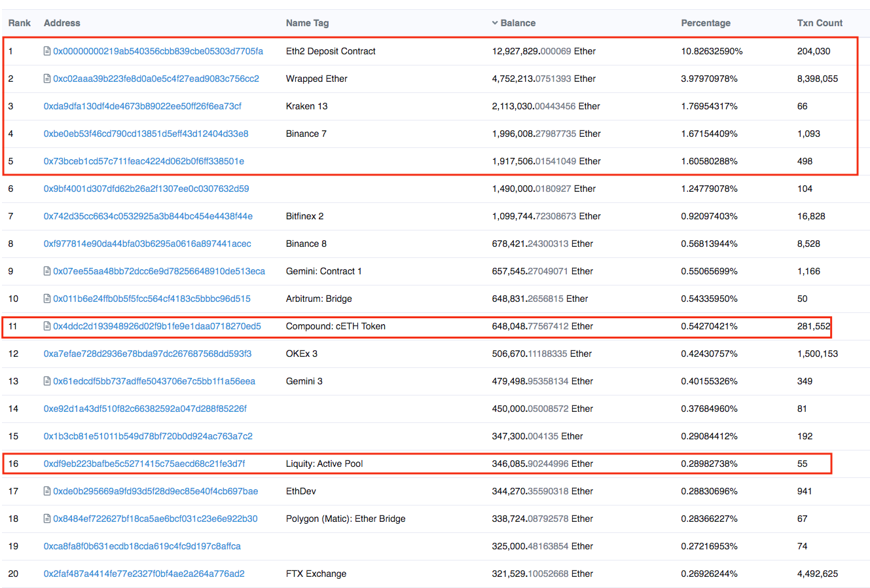870x588 pixels.
Task: Open Polygon Bridge address 0x8484ef722627bf18...
Action: click(x=155, y=519)
